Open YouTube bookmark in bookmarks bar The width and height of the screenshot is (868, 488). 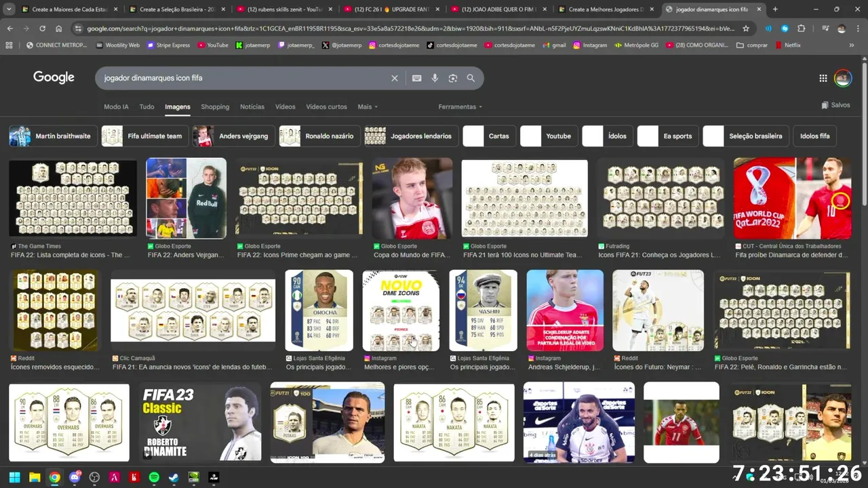[x=212, y=45]
